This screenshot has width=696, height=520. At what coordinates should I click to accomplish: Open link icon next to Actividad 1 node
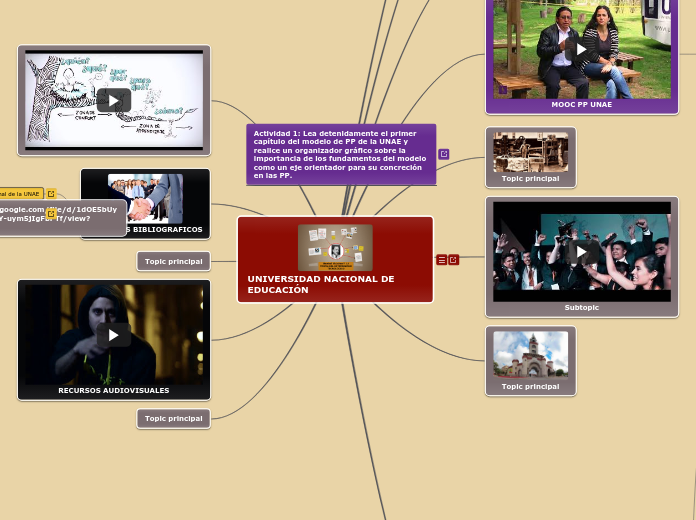[443, 154]
